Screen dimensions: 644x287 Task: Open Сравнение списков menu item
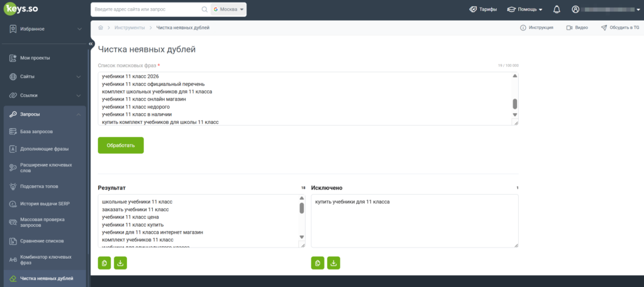pos(45,241)
